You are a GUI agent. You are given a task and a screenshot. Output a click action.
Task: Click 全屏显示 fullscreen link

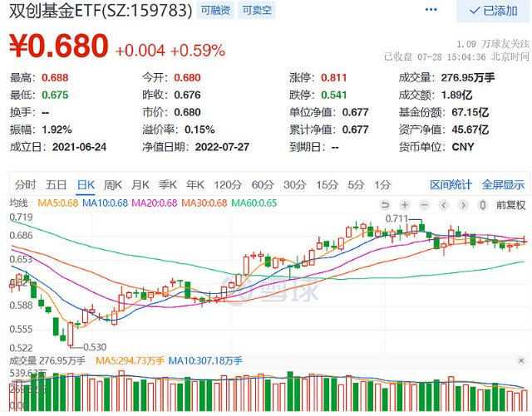[503, 185]
